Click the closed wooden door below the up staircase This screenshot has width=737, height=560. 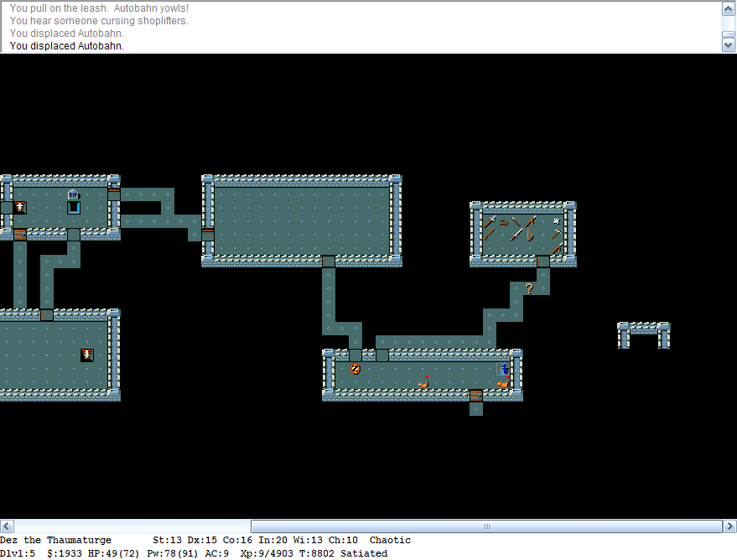(x=20, y=234)
